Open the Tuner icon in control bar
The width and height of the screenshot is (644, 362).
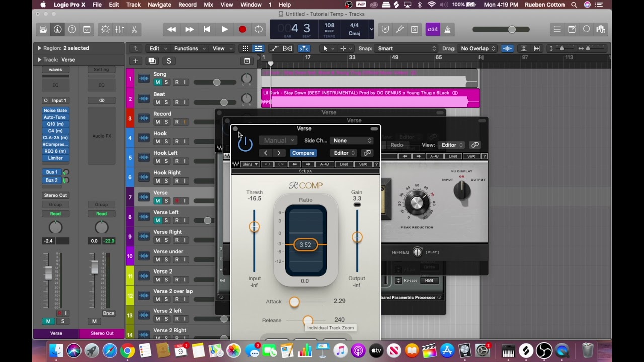[400, 29]
